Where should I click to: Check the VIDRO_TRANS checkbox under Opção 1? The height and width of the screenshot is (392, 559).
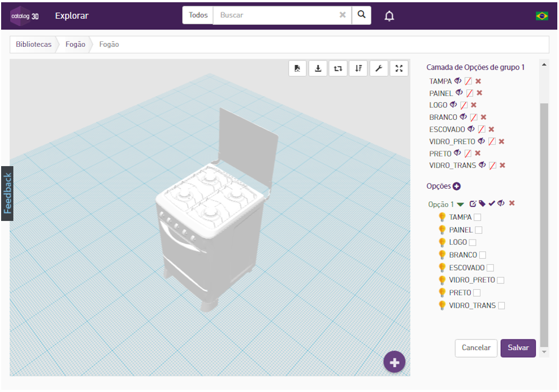[501, 306]
